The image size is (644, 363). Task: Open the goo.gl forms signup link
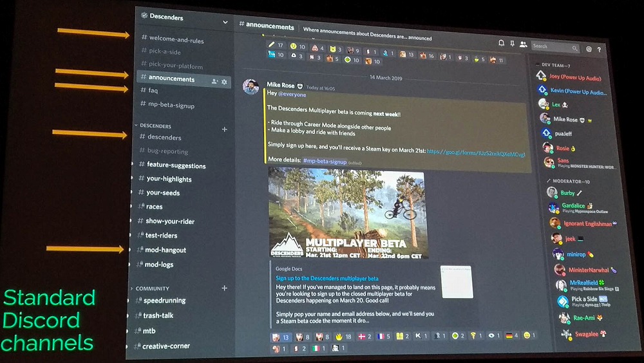476,153
